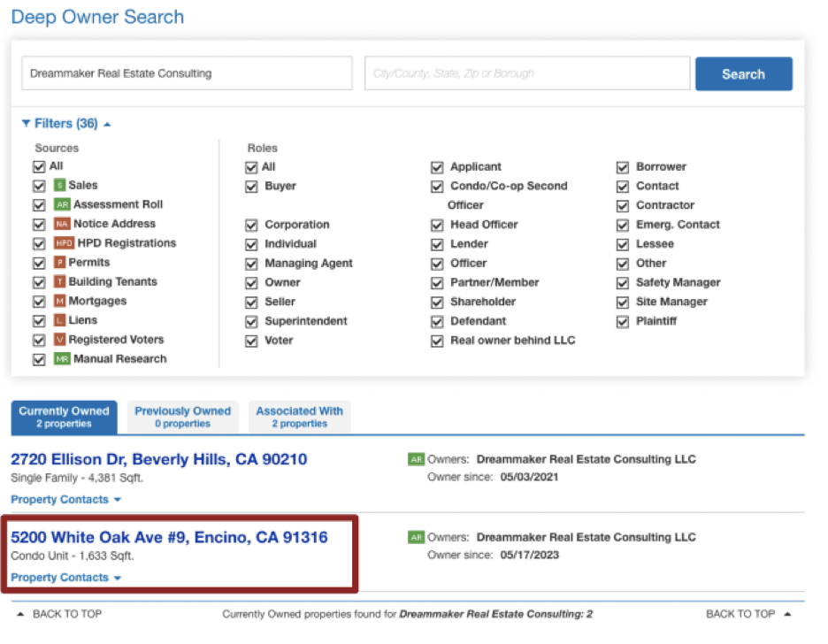
Task: Click the HPD Registrations icon
Action: pyautogui.click(x=64, y=243)
